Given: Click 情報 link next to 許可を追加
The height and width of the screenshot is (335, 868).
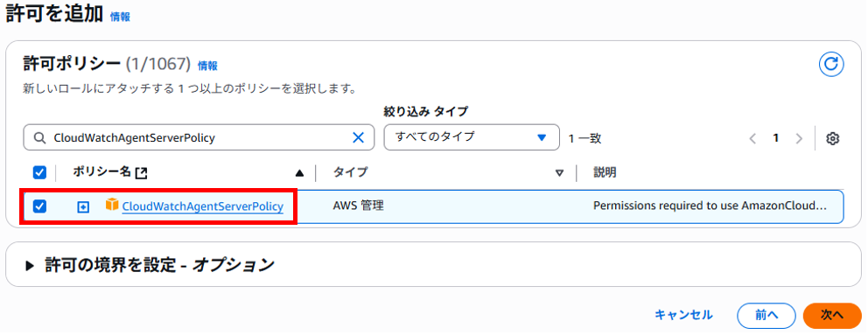Looking at the screenshot, I should (120, 17).
